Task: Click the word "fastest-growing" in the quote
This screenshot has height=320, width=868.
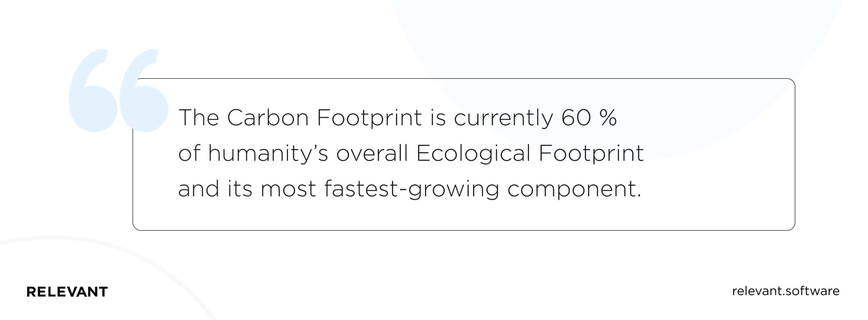Action: [412, 189]
